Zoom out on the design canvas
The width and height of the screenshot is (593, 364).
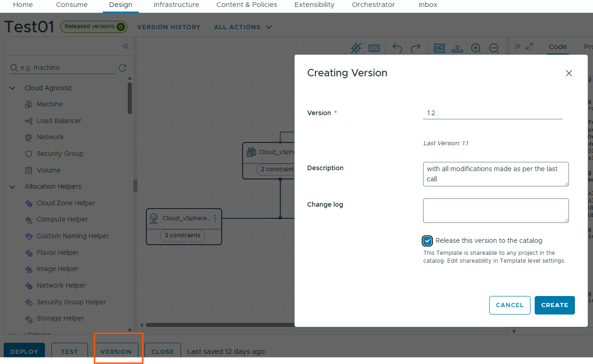tap(494, 48)
